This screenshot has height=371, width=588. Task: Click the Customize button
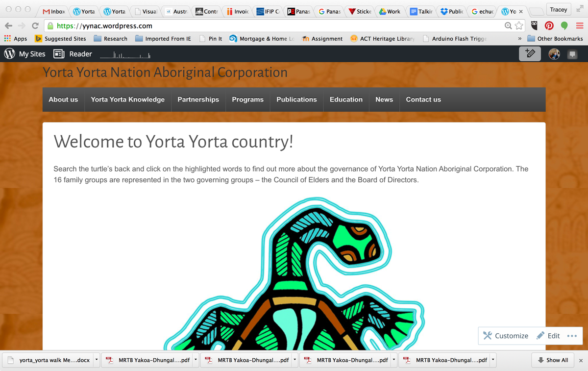506,336
